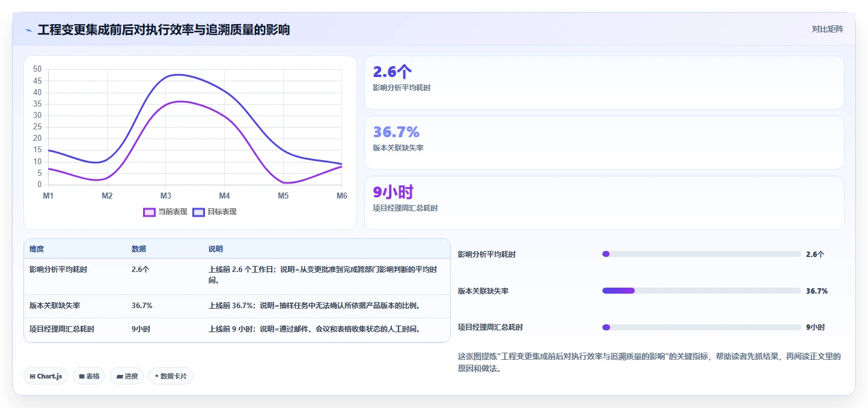Screen dimensions: 868x408
Task: Click 版本关联缺失率 caption under the 36.7% card
Action: 399,148
